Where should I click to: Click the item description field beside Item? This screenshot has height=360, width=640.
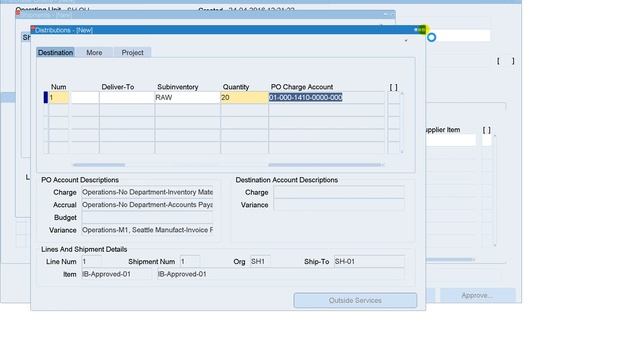(280, 274)
